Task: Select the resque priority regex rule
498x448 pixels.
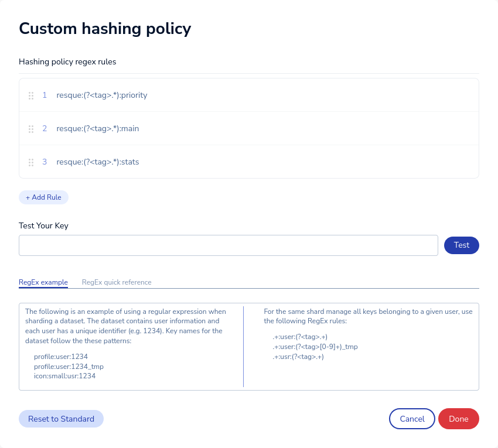Action: tap(102, 95)
